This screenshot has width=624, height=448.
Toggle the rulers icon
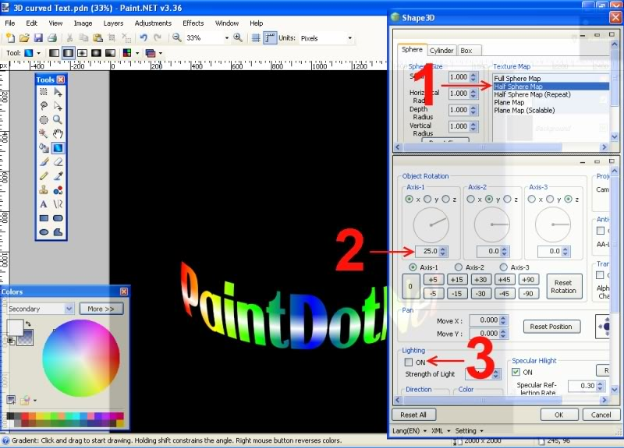tap(270, 38)
